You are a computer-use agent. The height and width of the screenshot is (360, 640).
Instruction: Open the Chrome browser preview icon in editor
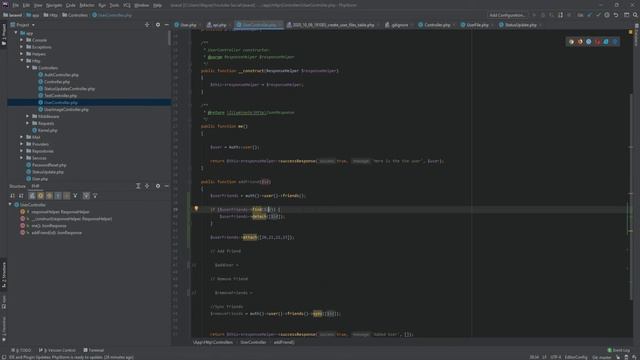tap(571, 42)
